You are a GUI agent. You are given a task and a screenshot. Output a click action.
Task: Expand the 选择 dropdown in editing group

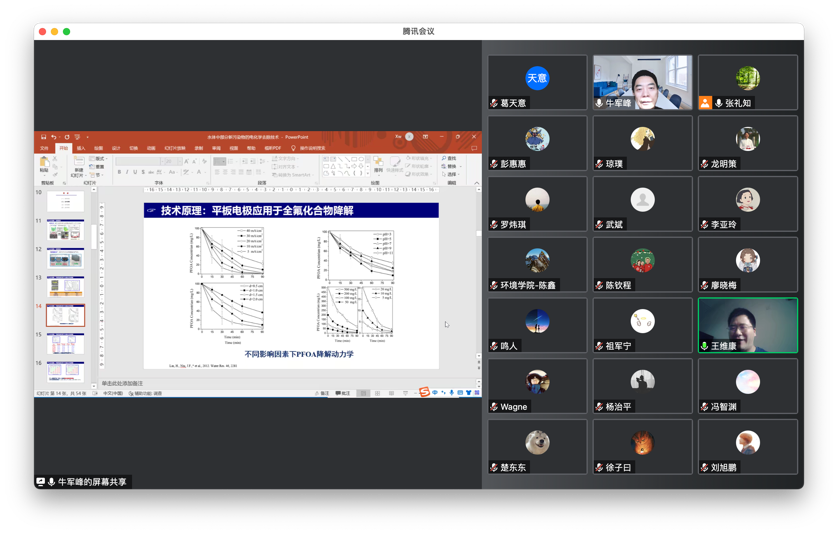coord(451,174)
